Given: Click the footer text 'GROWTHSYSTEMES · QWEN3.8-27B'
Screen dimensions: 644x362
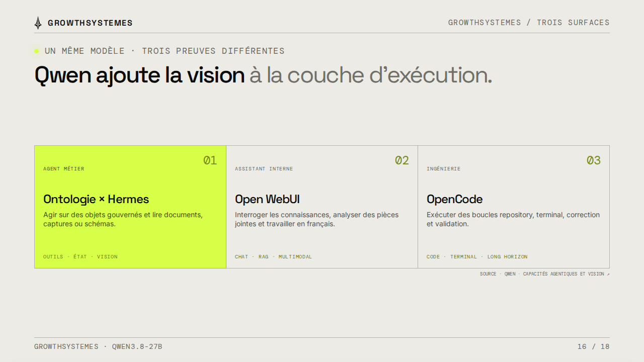Looking at the screenshot, I should [x=98, y=347].
